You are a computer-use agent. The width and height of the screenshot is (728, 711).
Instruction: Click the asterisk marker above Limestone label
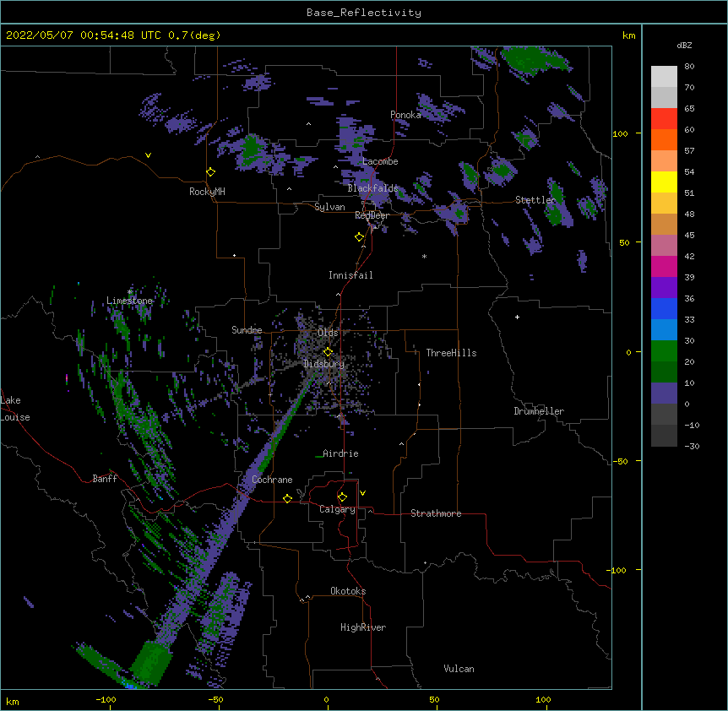point(129,292)
